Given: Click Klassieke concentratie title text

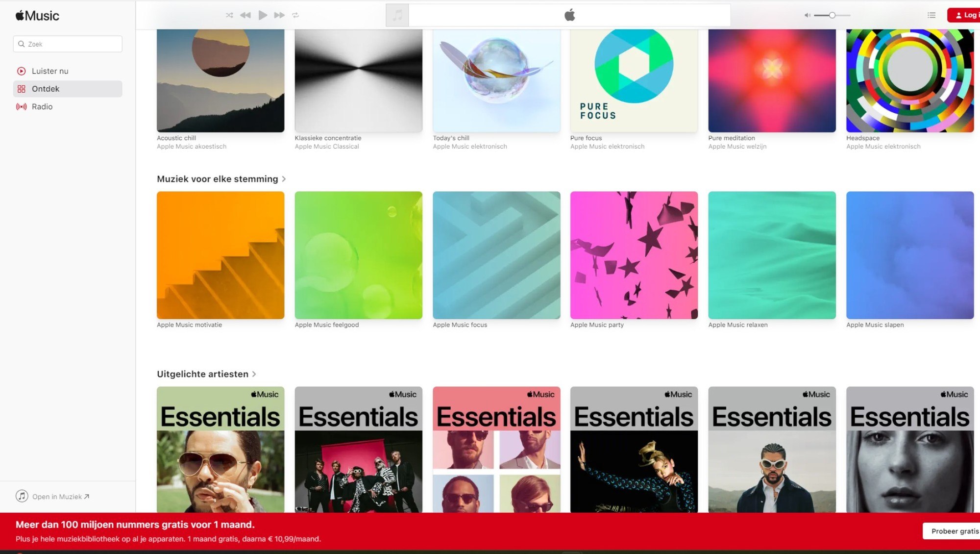Looking at the screenshot, I should click(328, 138).
